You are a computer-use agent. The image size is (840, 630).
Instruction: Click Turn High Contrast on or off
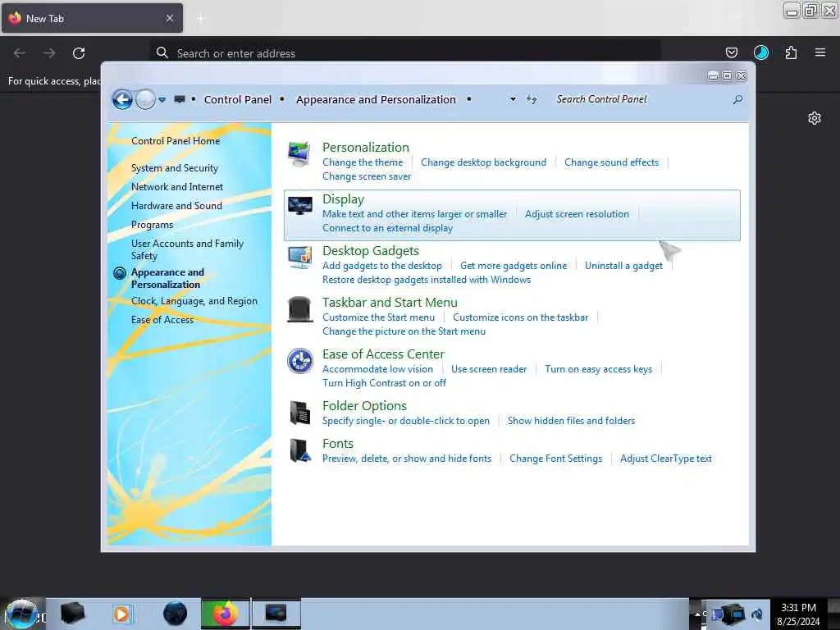click(384, 383)
